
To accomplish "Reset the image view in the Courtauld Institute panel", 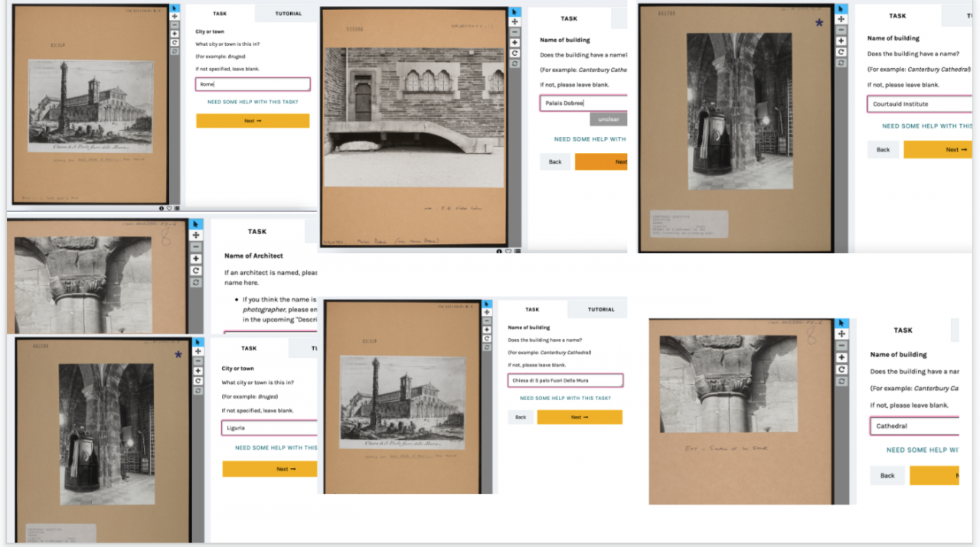I will click(841, 62).
